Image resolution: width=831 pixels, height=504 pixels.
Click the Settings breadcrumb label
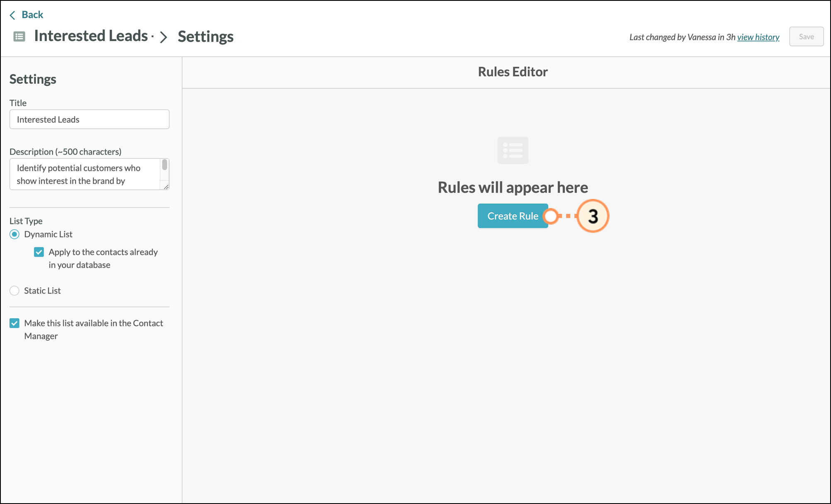(x=206, y=36)
